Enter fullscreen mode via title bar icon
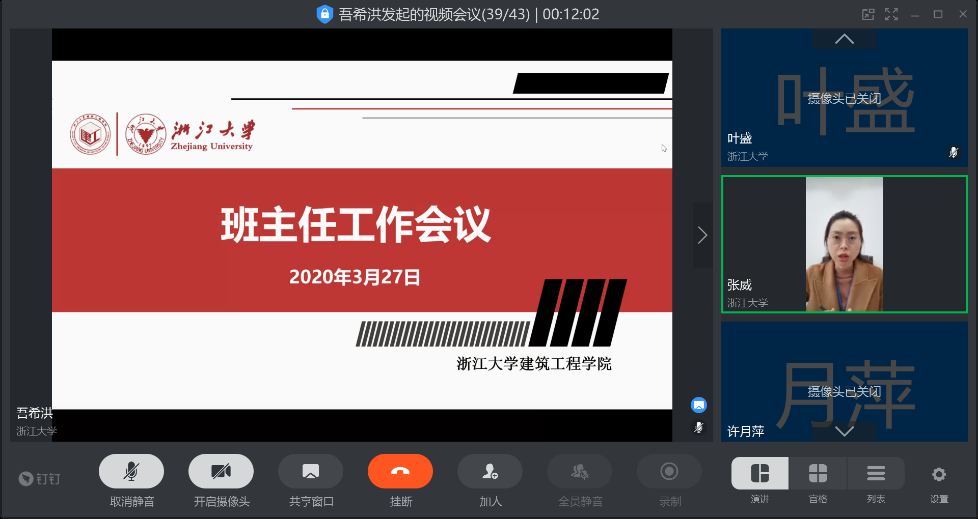This screenshot has height=519, width=978. point(891,14)
